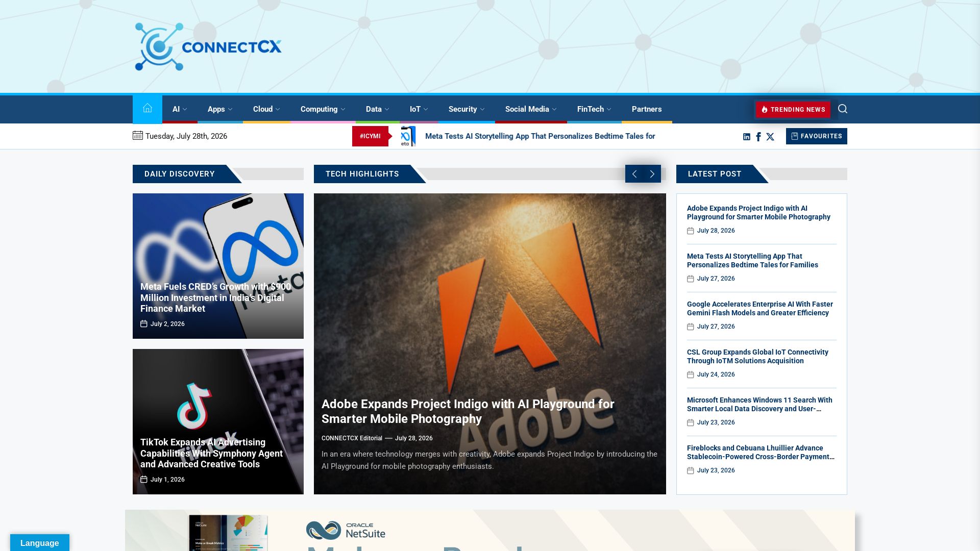This screenshot has height=551, width=980.
Task: Click the Oracle NetSuite banner logo
Action: 346,531
